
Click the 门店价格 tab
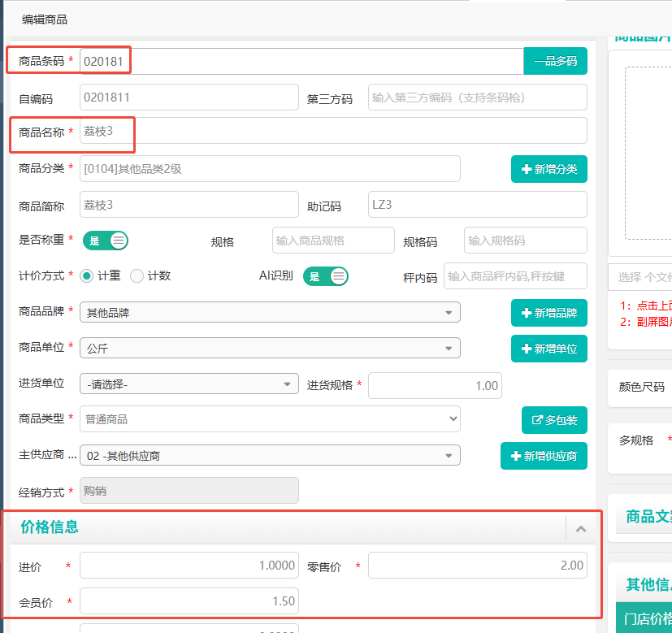coord(646,618)
